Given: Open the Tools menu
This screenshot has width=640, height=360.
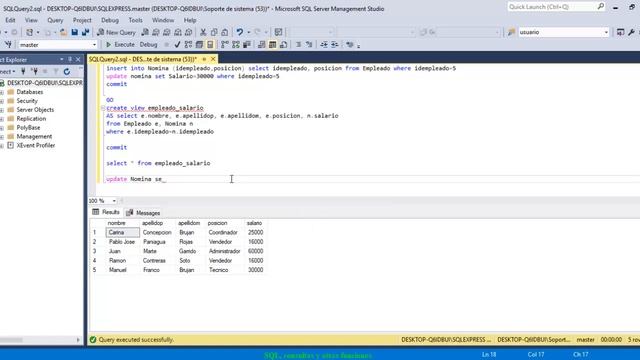Looking at the screenshot, I should point(136,20).
